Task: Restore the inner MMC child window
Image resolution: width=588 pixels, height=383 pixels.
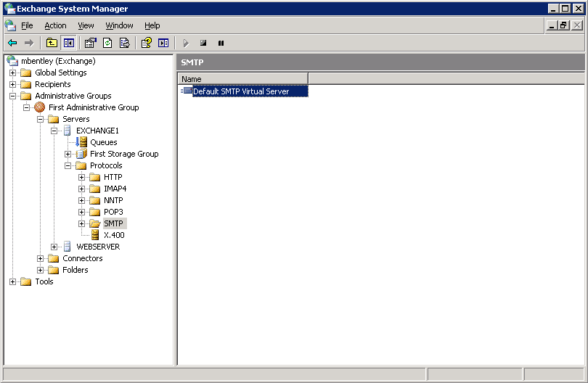Action: [563, 25]
